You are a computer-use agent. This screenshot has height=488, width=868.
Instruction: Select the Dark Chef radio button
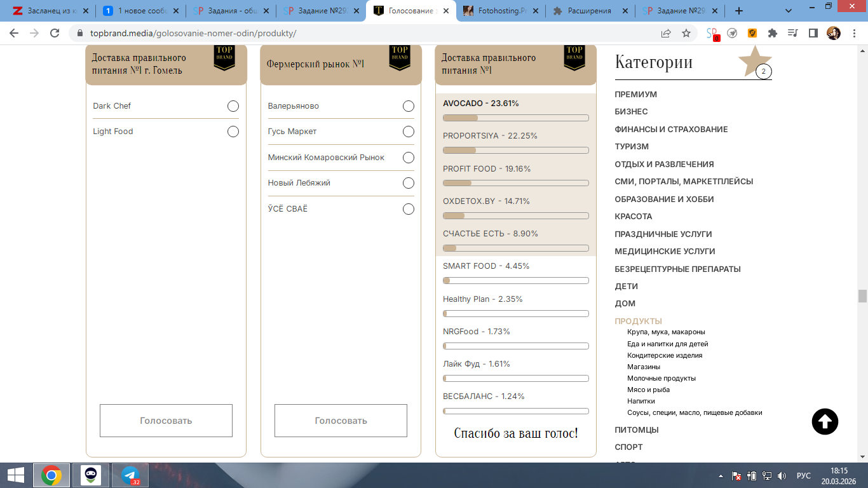tap(233, 106)
